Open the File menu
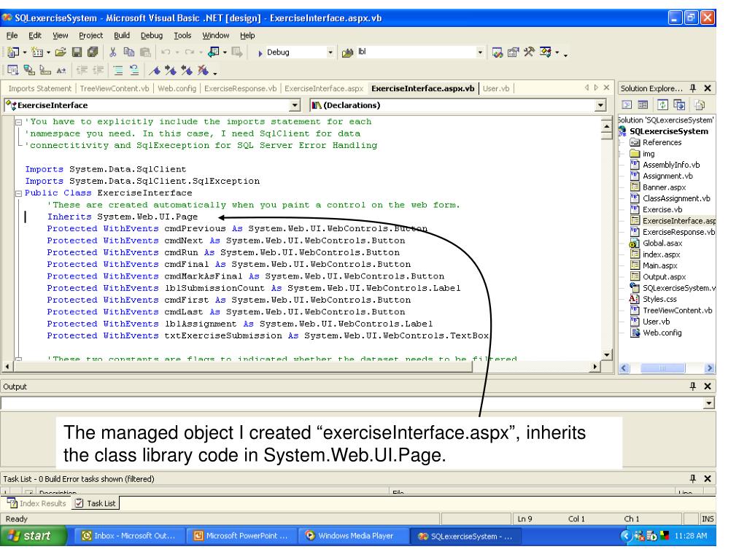 (12, 35)
